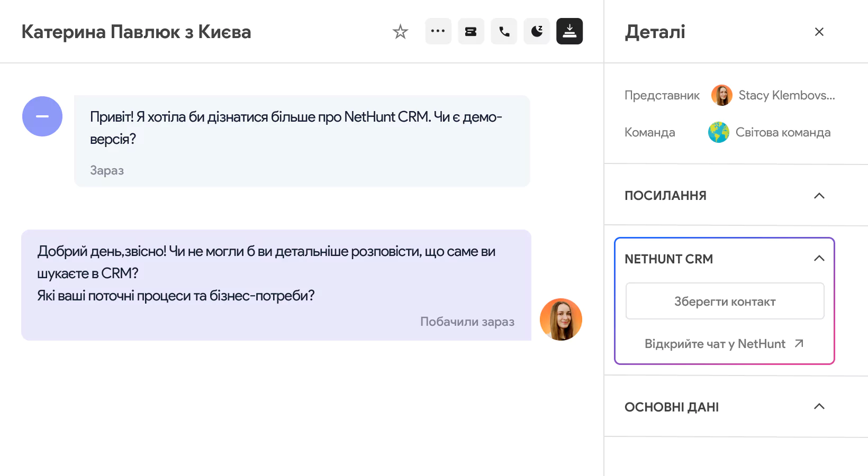The width and height of the screenshot is (868, 476).
Task: Click the agent's avatar beside the reply
Action: [561, 319]
